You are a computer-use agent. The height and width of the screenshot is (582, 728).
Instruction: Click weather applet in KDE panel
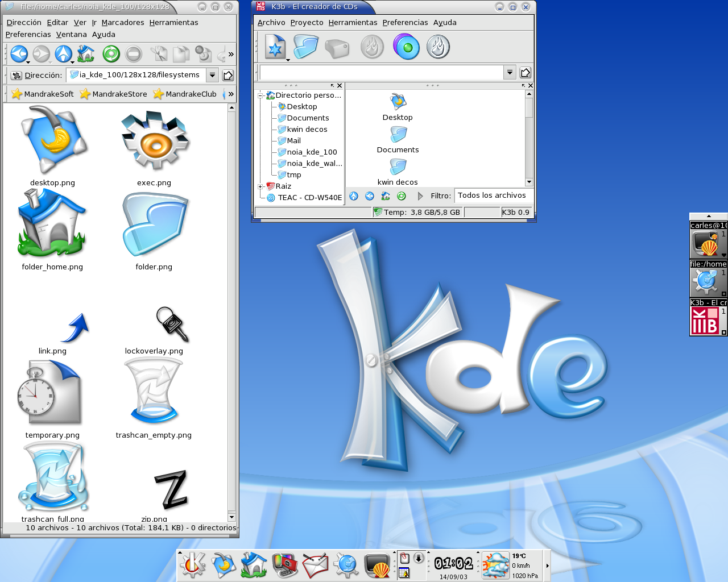[495, 566]
